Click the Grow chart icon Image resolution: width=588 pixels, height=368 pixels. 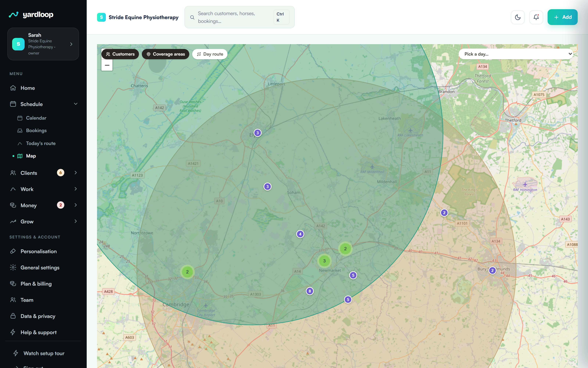pyautogui.click(x=13, y=222)
